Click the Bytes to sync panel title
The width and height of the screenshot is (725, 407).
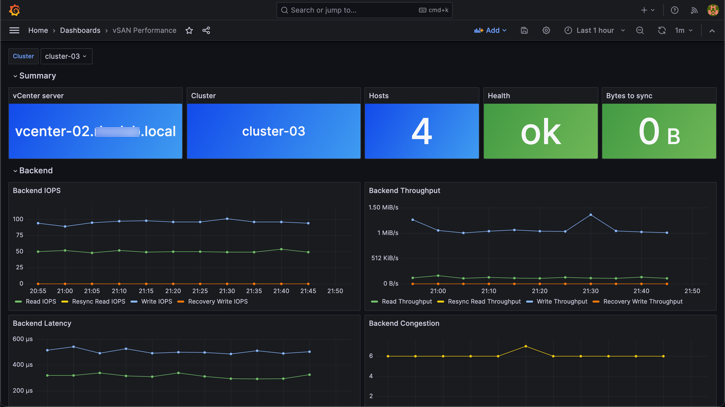629,96
